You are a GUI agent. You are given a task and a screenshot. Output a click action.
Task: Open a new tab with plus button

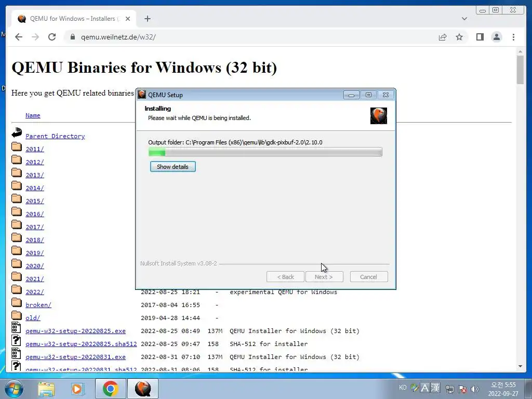click(x=147, y=19)
